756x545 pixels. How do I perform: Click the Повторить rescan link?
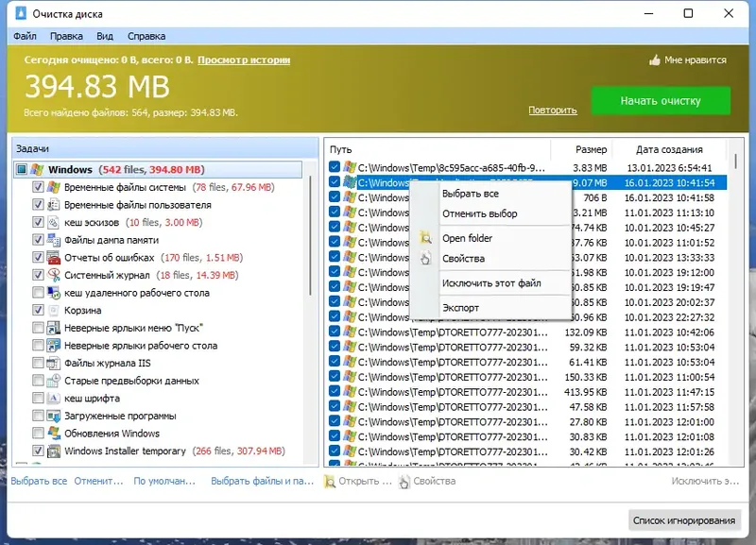tap(553, 110)
